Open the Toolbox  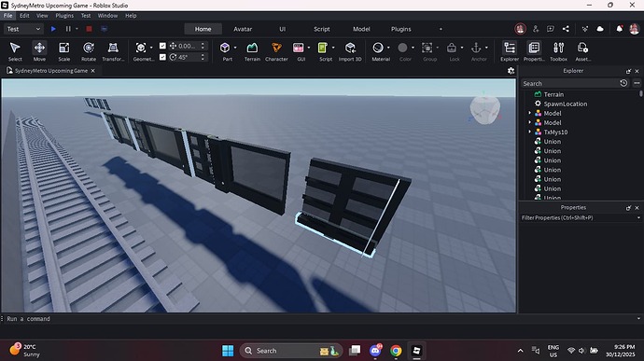coord(558,51)
